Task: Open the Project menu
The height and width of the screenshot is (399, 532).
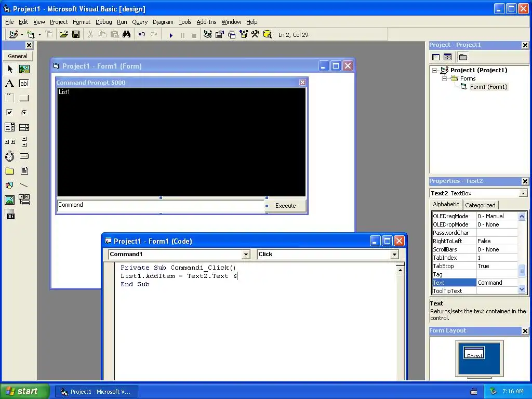Action: (x=59, y=22)
